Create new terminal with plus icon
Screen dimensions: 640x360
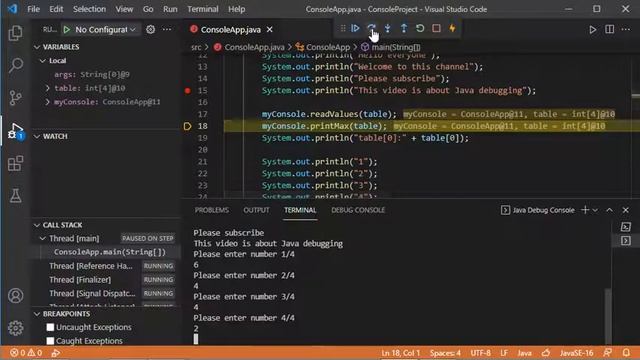(585, 210)
